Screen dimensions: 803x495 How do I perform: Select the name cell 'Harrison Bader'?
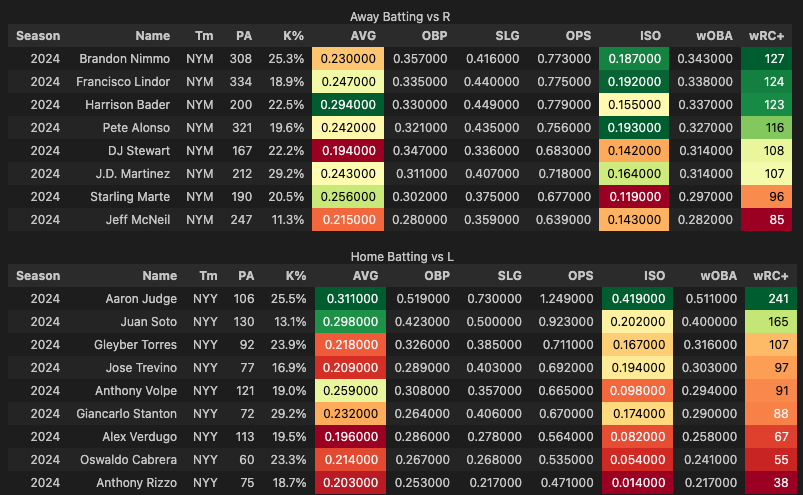pyautogui.click(x=128, y=105)
